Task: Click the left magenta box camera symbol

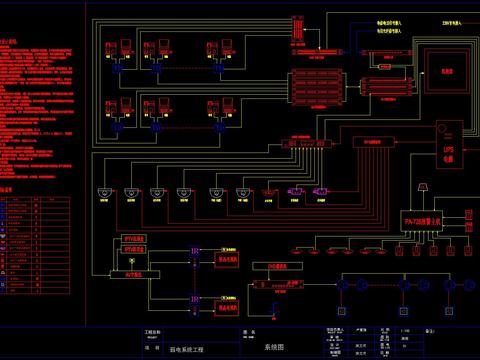Action: coord(295,191)
